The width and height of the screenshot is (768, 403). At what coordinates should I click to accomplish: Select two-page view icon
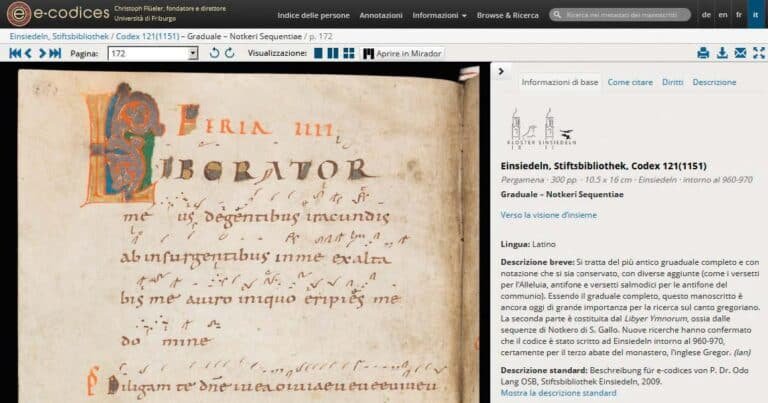[333, 53]
